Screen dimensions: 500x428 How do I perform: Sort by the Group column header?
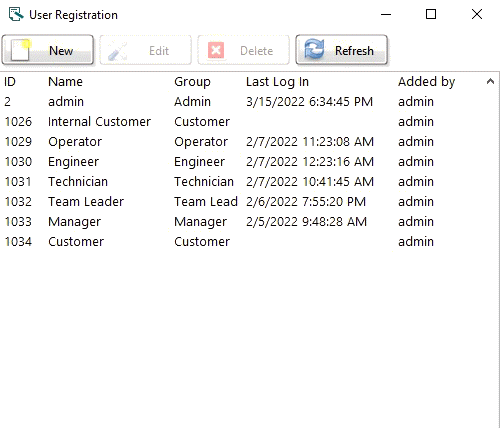[x=192, y=82]
